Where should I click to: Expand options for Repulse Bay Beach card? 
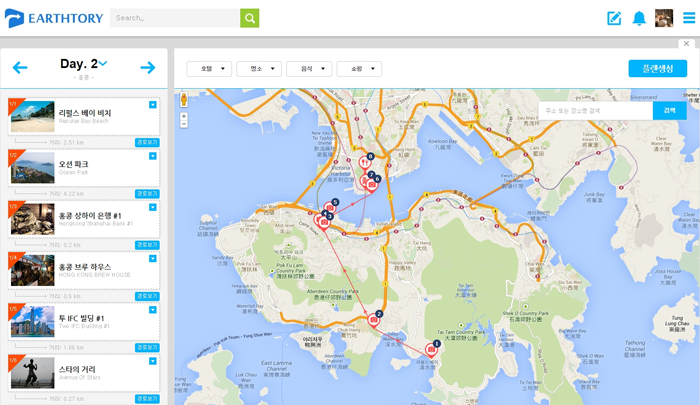point(153,104)
